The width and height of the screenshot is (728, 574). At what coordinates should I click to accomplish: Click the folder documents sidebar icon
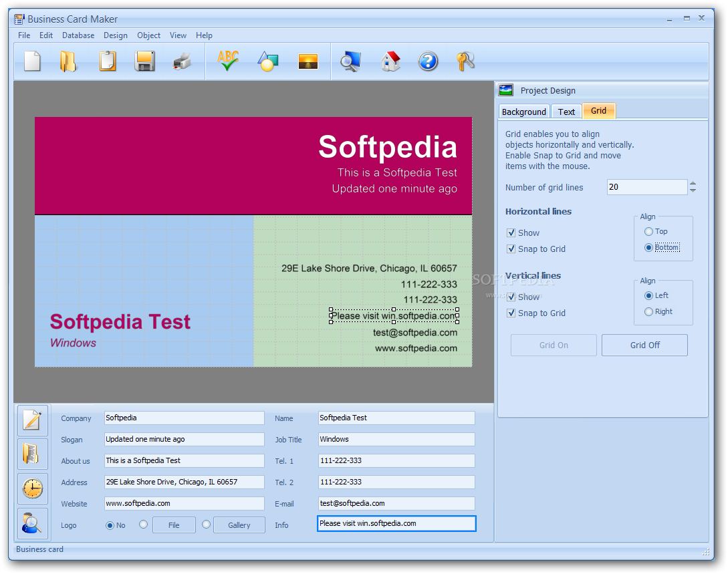point(33,454)
